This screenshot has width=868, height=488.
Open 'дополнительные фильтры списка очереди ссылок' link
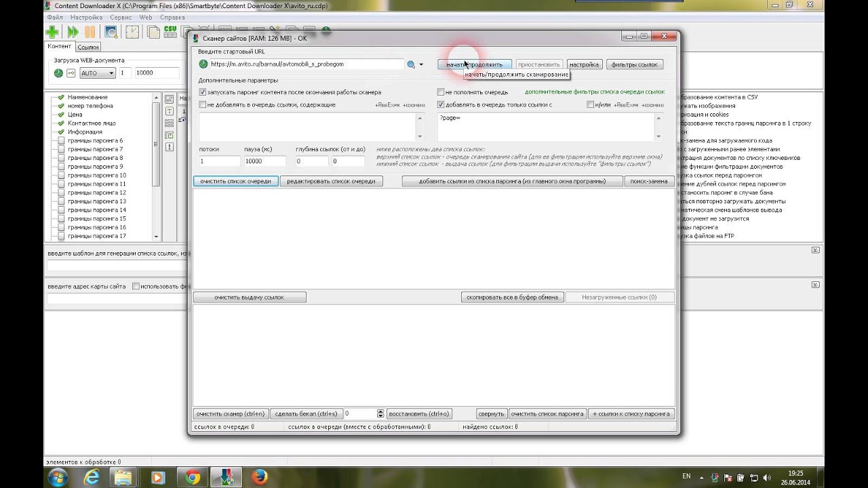[595, 91]
